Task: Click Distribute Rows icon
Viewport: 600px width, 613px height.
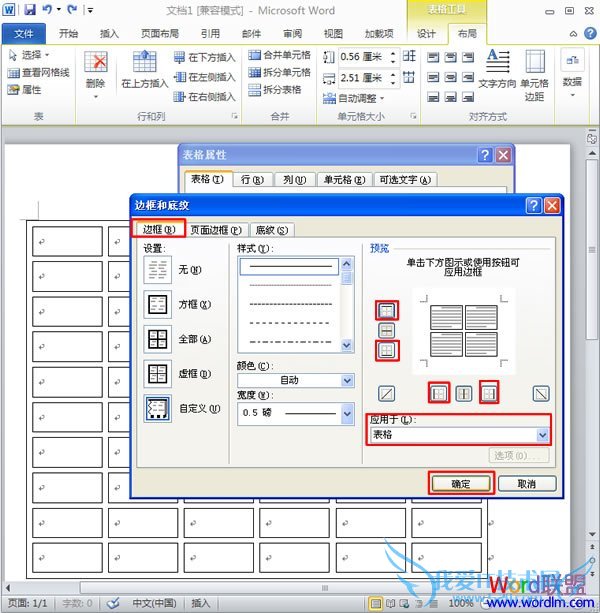Action: (x=409, y=56)
